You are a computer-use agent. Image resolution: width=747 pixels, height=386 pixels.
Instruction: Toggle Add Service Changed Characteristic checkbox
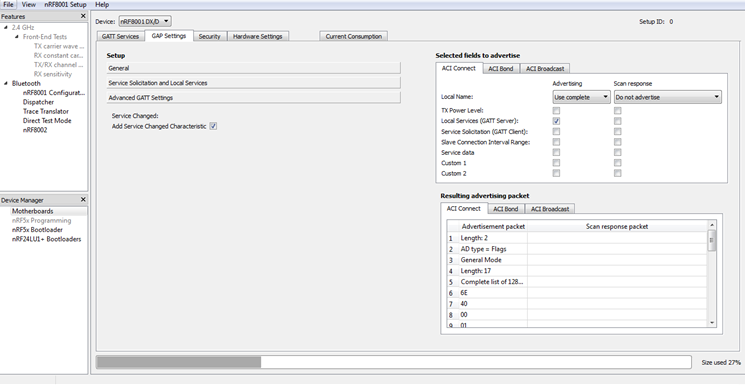[x=213, y=126]
